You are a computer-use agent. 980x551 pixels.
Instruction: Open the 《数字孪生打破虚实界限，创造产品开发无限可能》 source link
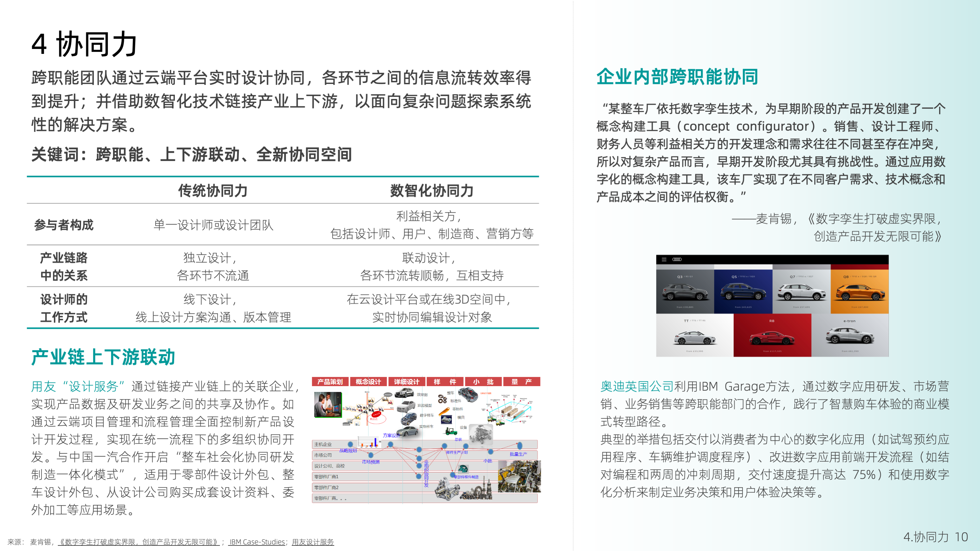click(x=139, y=542)
